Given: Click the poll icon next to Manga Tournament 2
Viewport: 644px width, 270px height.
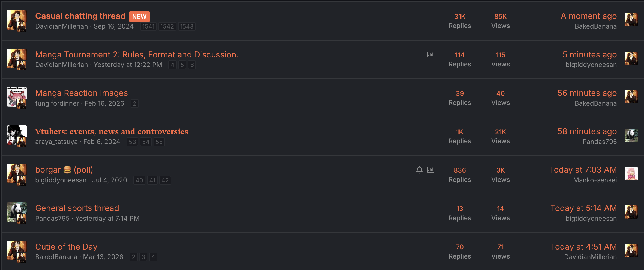Looking at the screenshot, I should (430, 54).
